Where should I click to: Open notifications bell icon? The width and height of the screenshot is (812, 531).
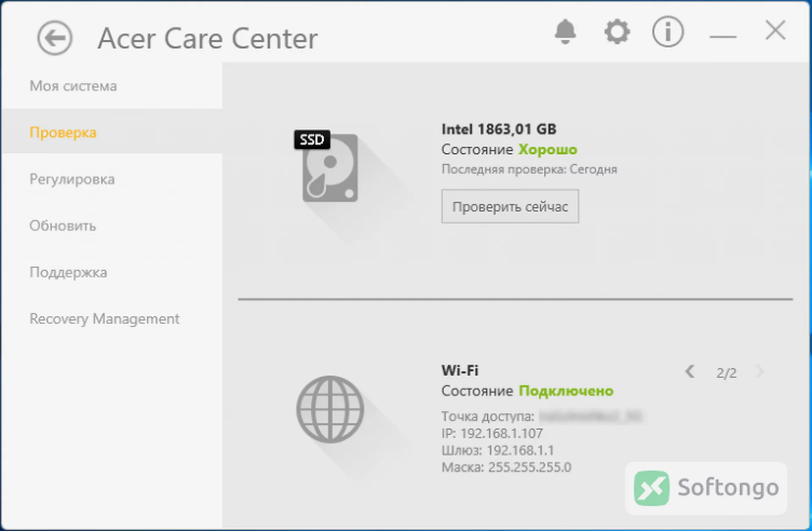point(565,32)
